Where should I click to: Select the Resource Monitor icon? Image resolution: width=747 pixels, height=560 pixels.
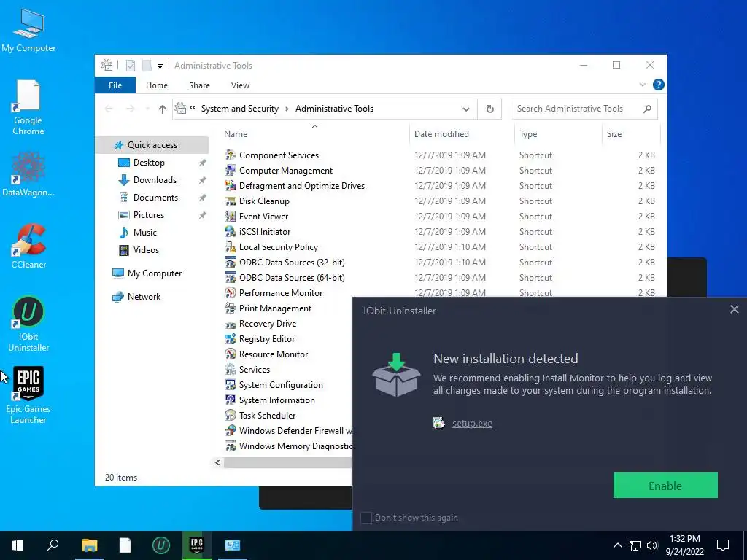coord(230,354)
